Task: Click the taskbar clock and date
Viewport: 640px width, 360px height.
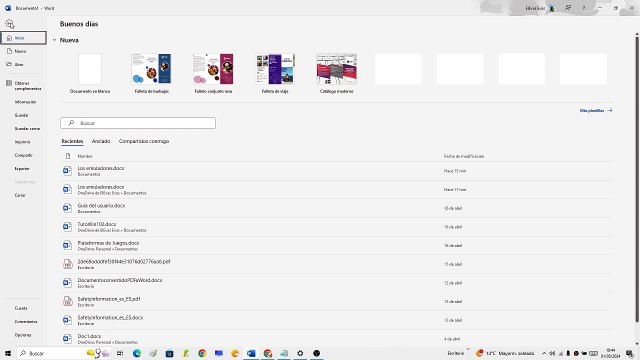Action: [x=610, y=353]
